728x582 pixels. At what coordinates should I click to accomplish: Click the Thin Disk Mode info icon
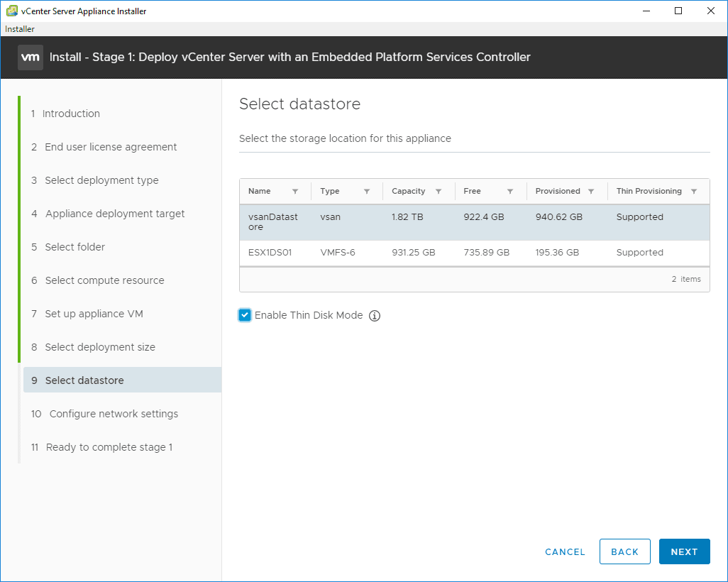(375, 316)
